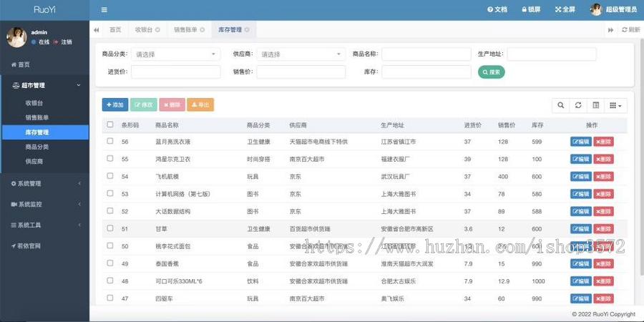Check the checkbox for row 49

point(109,263)
